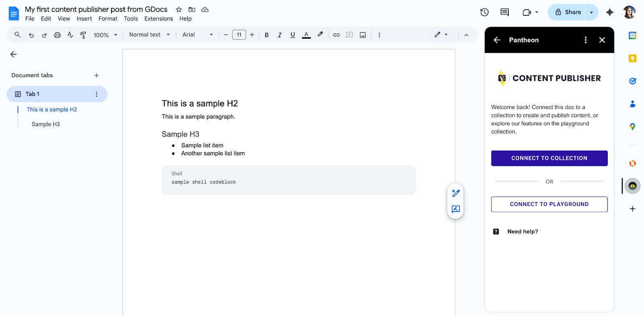Star this document
Screen dimensions: 644x316
(179, 10)
